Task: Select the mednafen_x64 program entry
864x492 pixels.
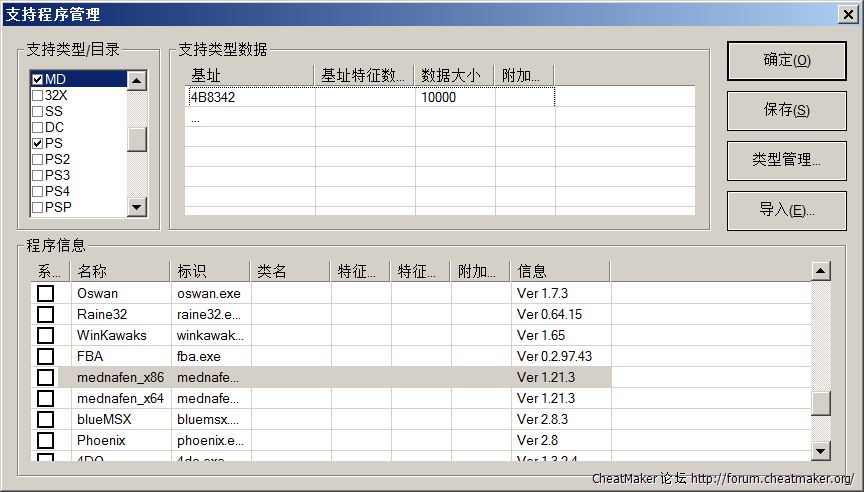Action: 120,398
